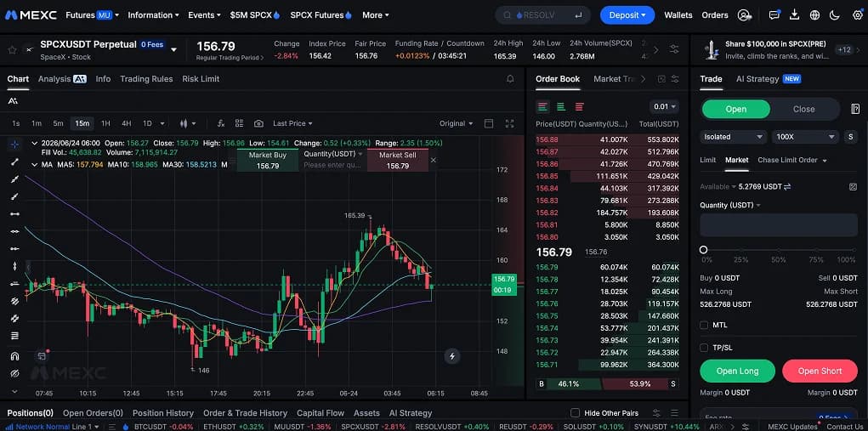The height and width of the screenshot is (431, 868).
Task: Open the download app icon
Action: coord(794,15)
